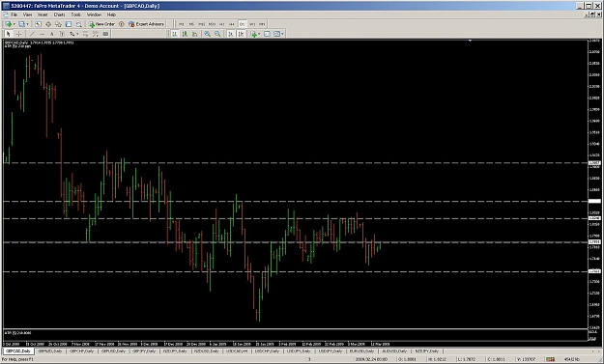Image resolution: width=604 pixels, height=364 pixels.
Task: Select the M15 timeframe button
Action: click(x=201, y=24)
